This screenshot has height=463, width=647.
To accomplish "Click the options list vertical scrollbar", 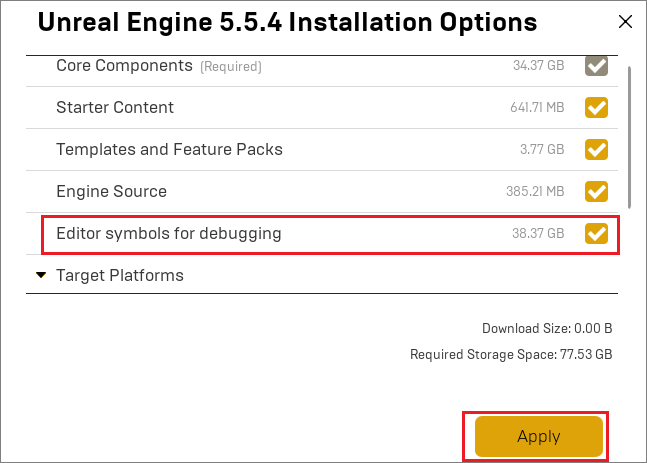I will pyautogui.click(x=629, y=137).
